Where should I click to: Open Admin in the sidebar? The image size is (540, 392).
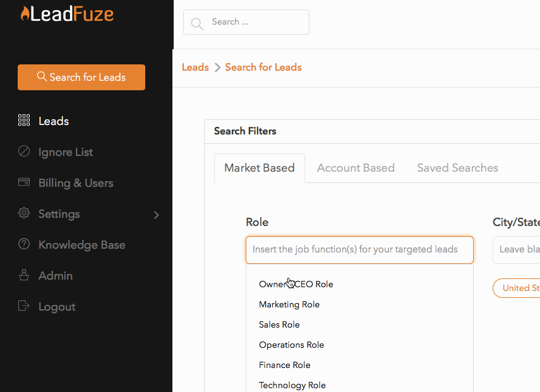pos(56,276)
